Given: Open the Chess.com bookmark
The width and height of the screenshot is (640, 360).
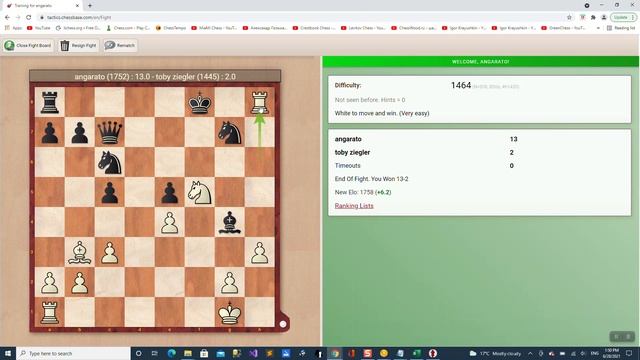Looking at the screenshot, I should (x=128, y=28).
